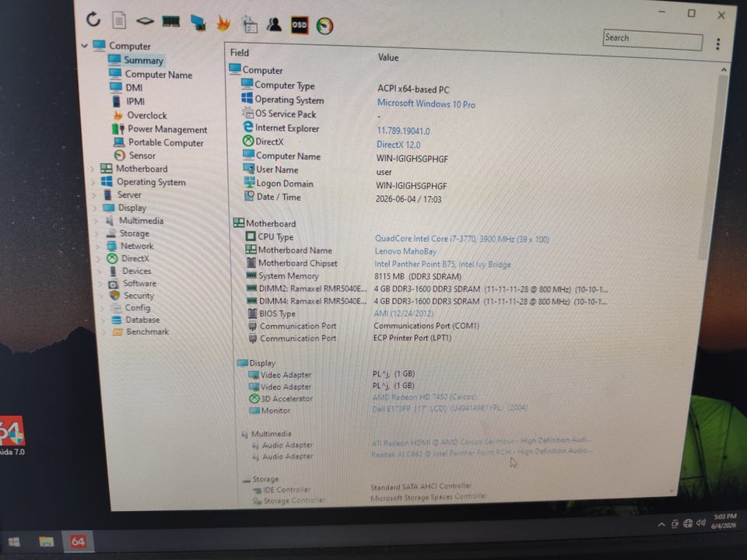Open the Lenovo MahoBay link

405,251
